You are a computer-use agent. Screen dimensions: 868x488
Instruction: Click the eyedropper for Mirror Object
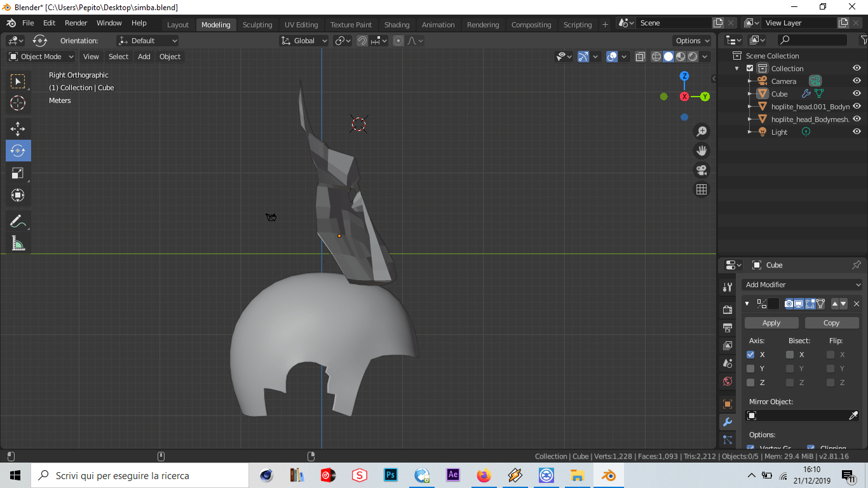coord(853,416)
